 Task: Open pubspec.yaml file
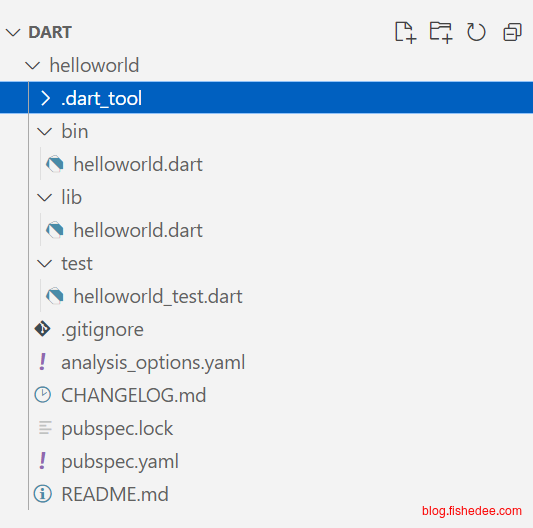(120, 461)
